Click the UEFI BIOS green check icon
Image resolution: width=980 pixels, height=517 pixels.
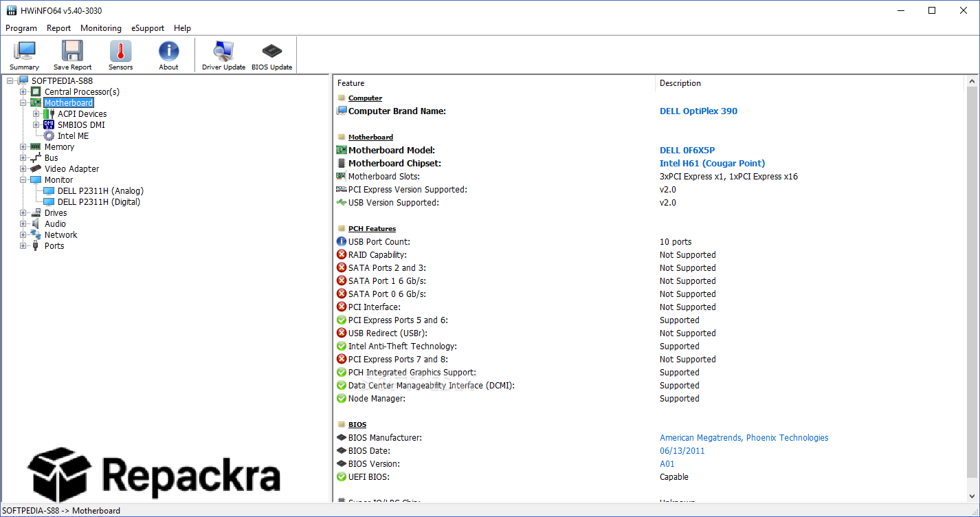(x=342, y=477)
